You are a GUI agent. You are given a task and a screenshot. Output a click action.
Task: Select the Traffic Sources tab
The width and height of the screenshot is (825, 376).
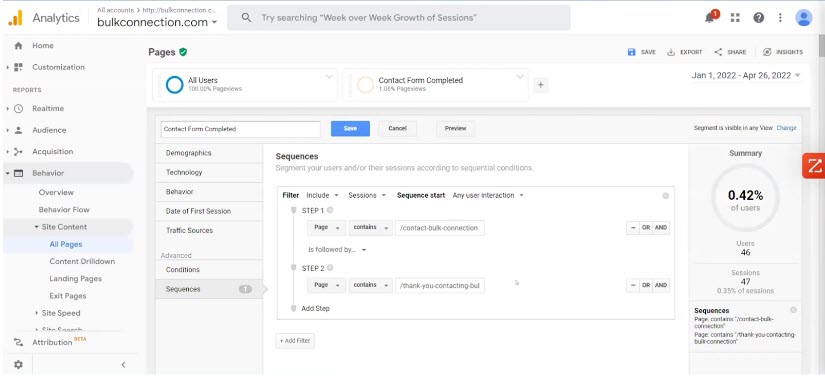point(209,231)
